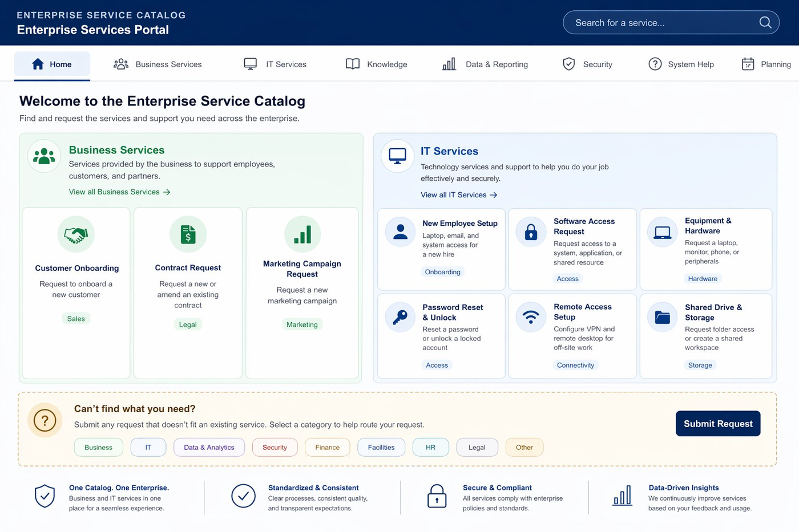Click the Shared Drive folder icon
The image size is (799, 532).
coord(661,317)
